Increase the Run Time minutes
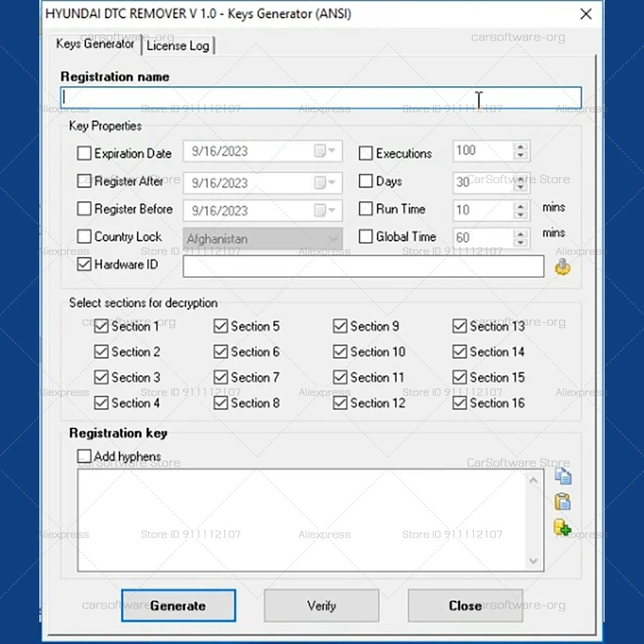Image resolution: width=644 pixels, height=644 pixels. tap(520, 206)
